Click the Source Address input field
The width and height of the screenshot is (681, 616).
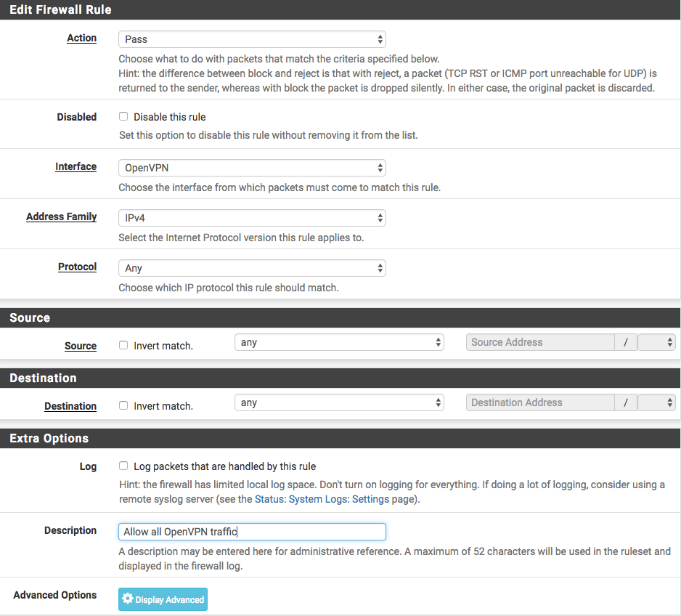coord(539,342)
